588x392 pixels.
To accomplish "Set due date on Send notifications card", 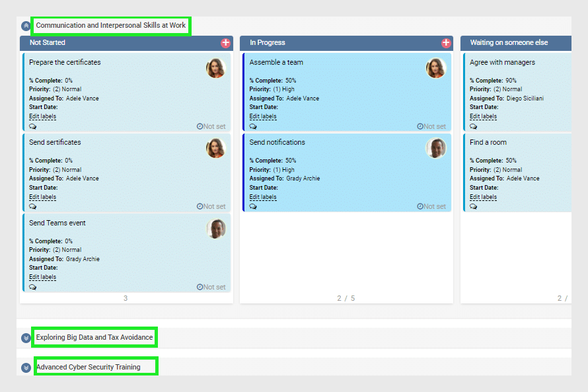I will 431,206.
